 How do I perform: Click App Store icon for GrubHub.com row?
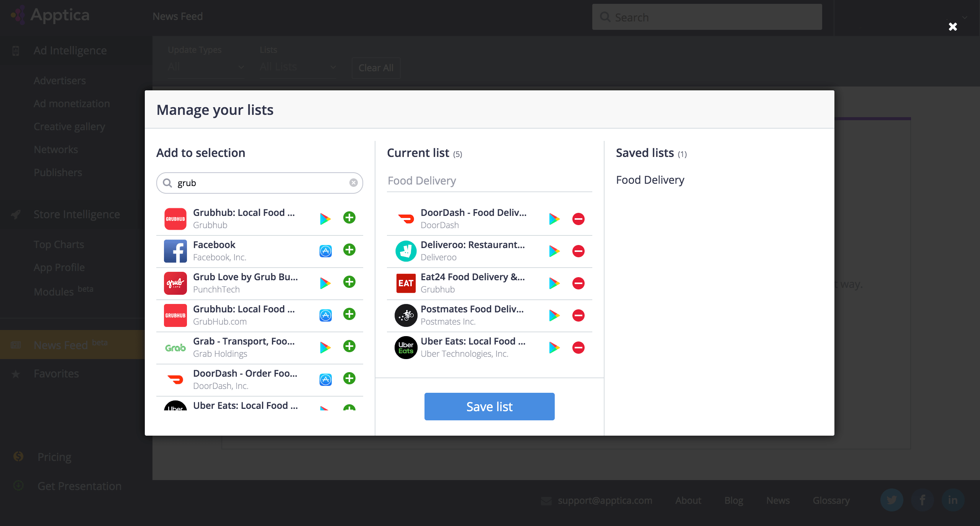coord(326,315)
